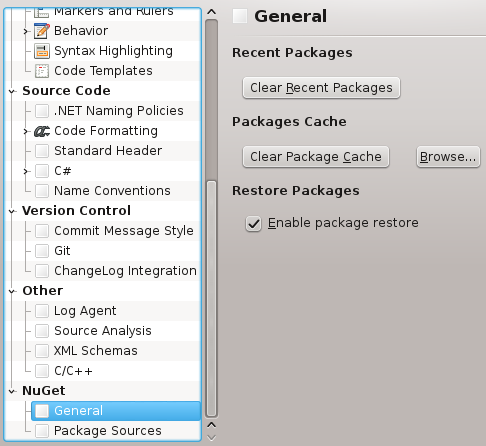Toggle Enable package restore checkbox
The height and width of the screenshot is (446, 486).
point(253,223)
